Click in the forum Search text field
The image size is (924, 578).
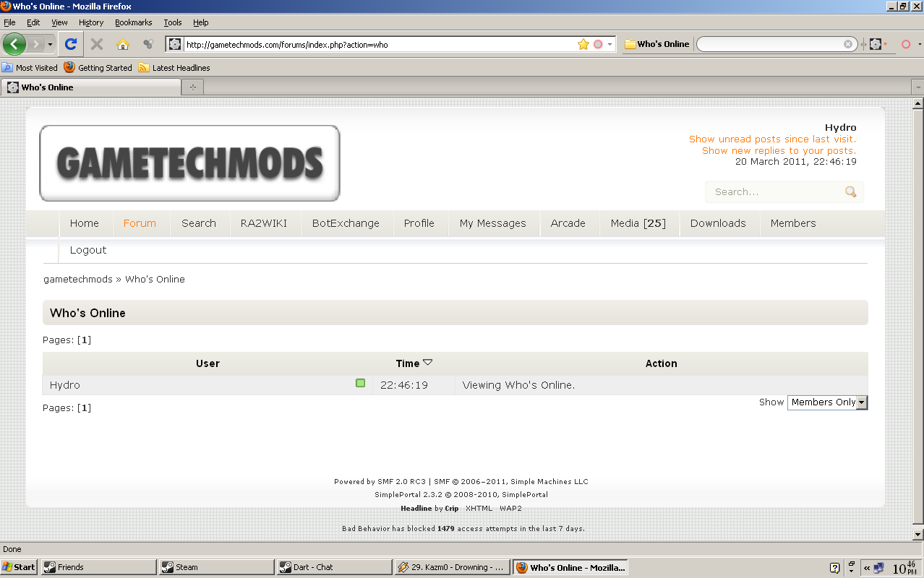774,191
